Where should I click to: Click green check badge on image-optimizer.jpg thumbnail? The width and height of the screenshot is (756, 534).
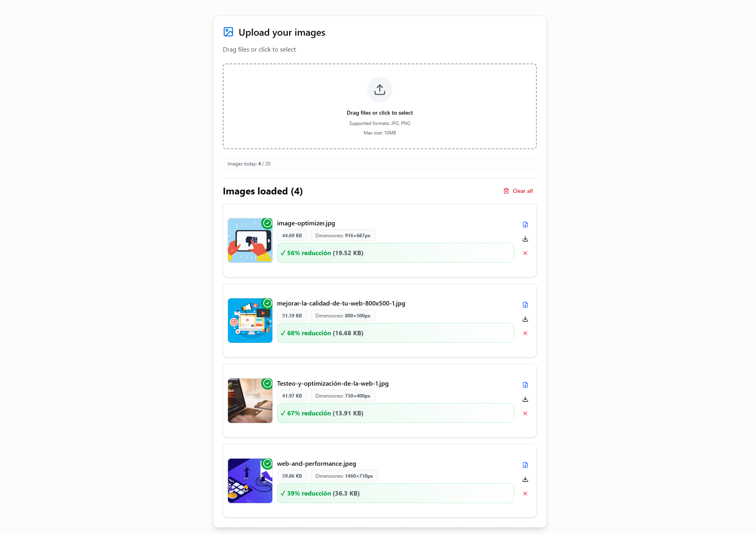pyautogui.click(x=268, y=223)
